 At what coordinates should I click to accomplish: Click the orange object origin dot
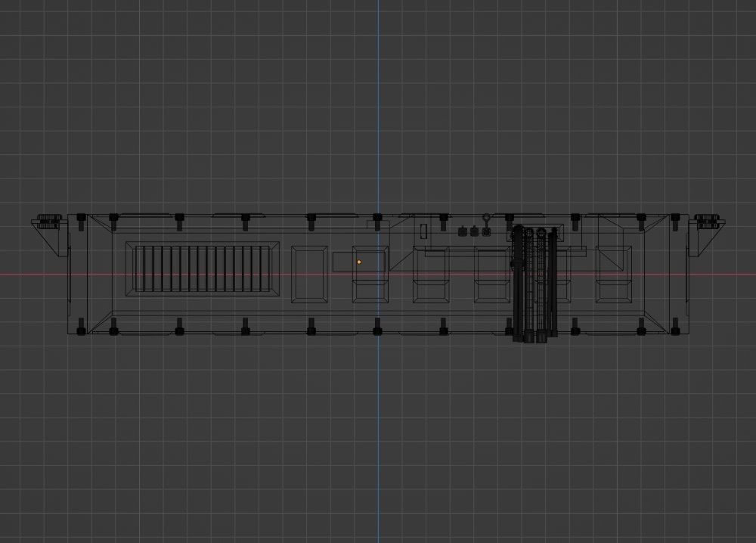point(358,262)
